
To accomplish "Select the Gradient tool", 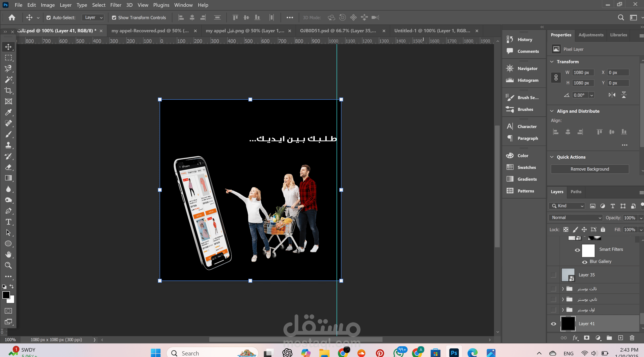I will click(x=8, y=178).
